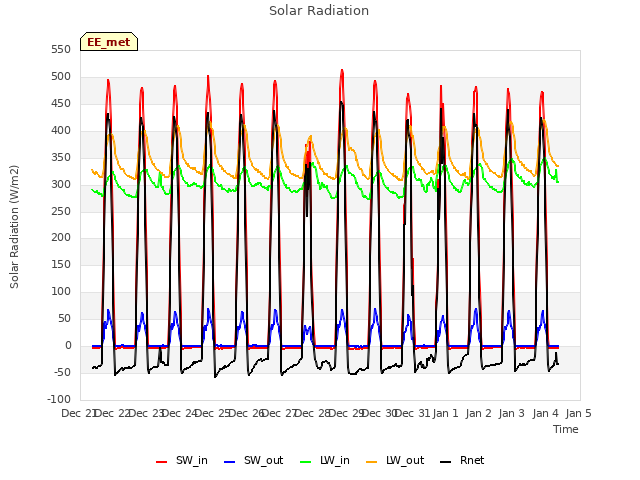Click the 350 y-axis tick label
Screen dimensions: 640x480
click(61, 157)
